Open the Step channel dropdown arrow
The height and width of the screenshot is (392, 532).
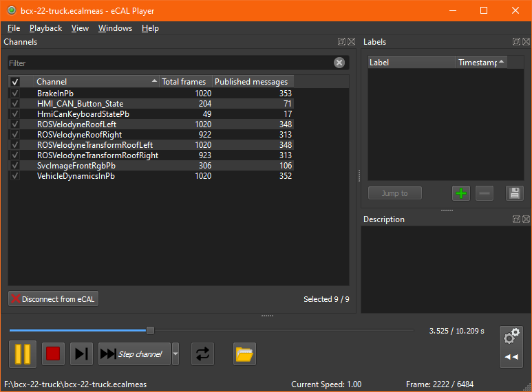click(175, 353)
